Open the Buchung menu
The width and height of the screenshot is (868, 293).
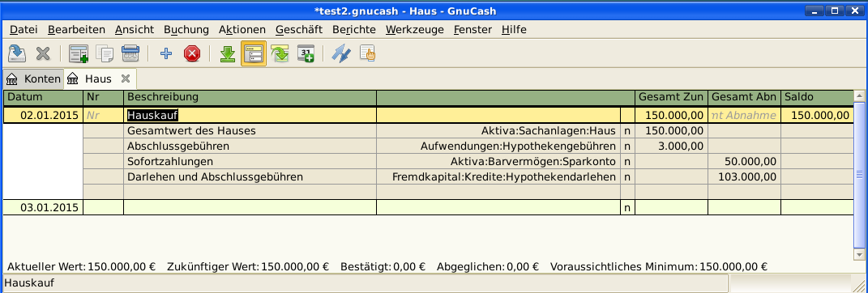[x=186, y=30]
